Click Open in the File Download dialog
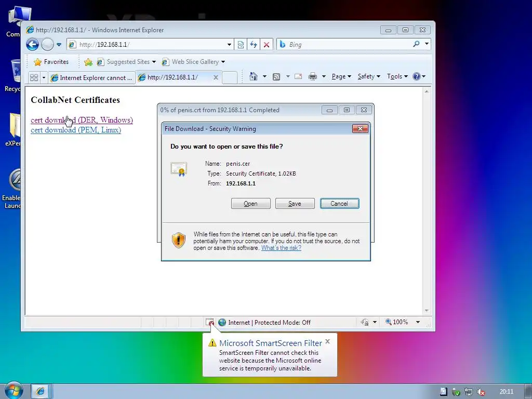 251,204
